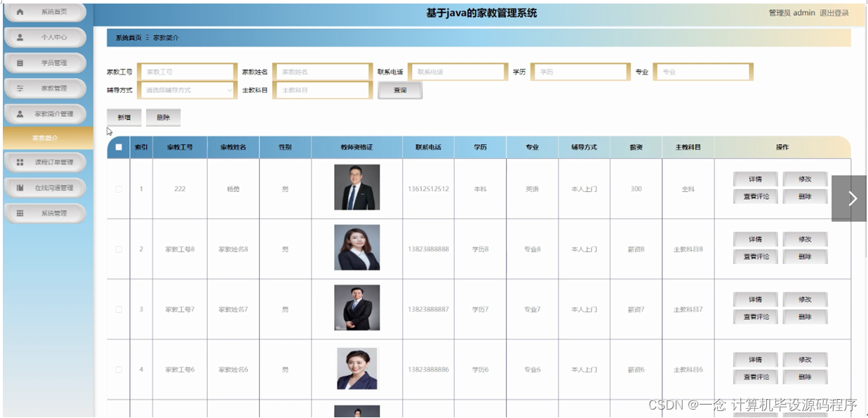Open the 在线沟通管理 sidebar menu
Viewport: 868px width, 418px height.
46,188
